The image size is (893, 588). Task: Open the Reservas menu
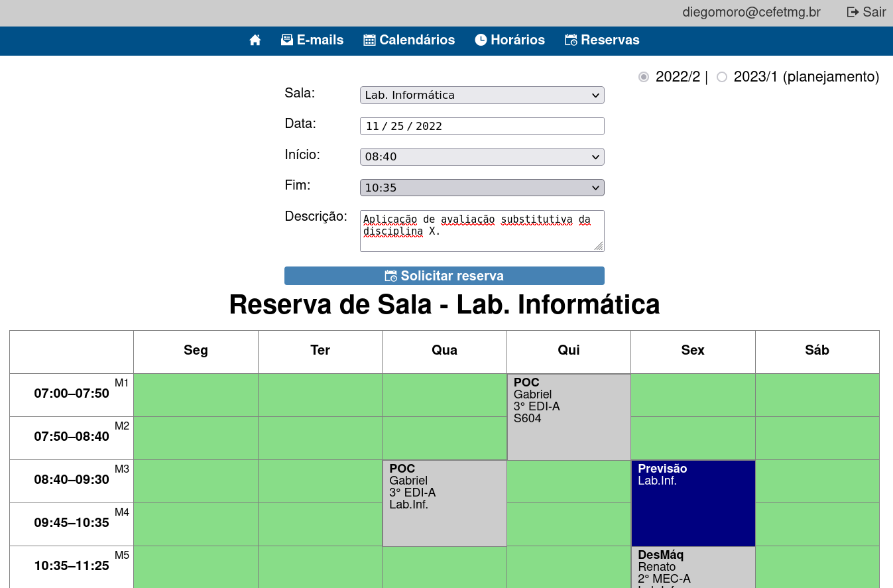click(x=602, y=40)
